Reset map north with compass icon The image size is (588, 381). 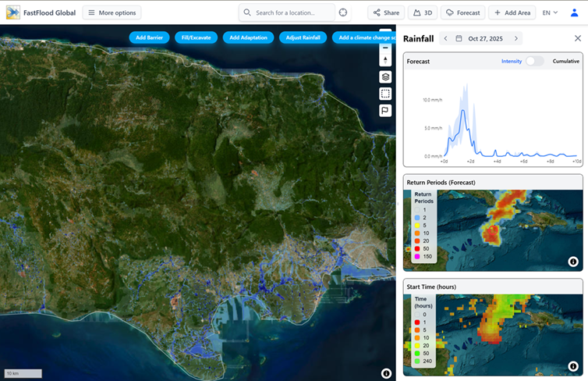(385, 60)
